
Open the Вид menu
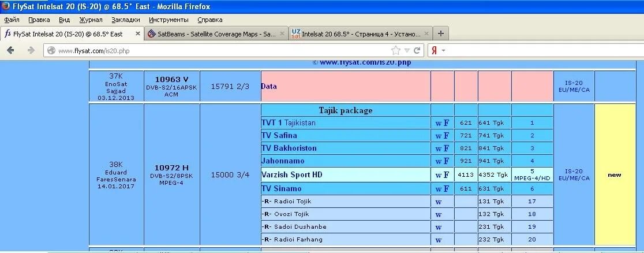point(64,20)
